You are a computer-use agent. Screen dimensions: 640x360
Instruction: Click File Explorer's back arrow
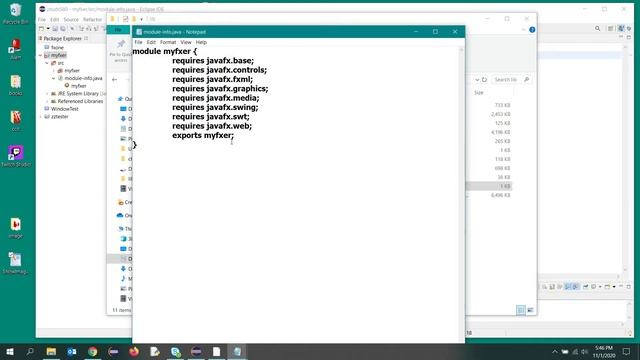click(115, 80)
